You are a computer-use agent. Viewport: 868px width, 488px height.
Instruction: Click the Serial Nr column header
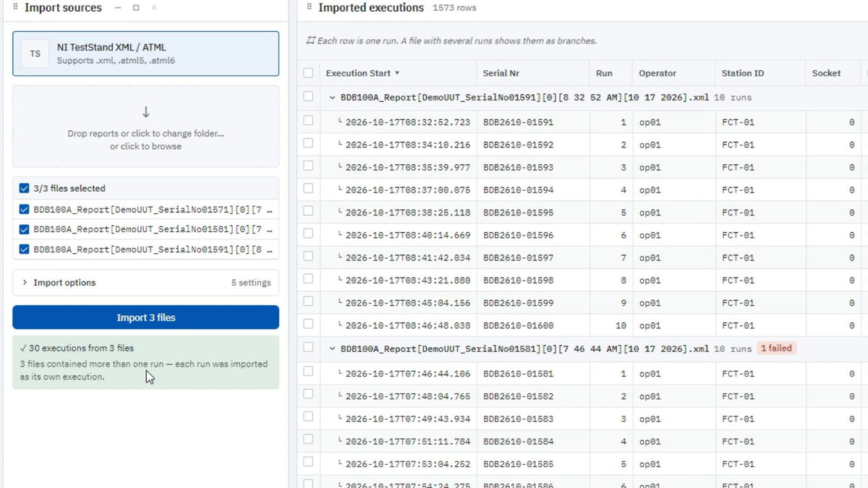click(501, 73)
